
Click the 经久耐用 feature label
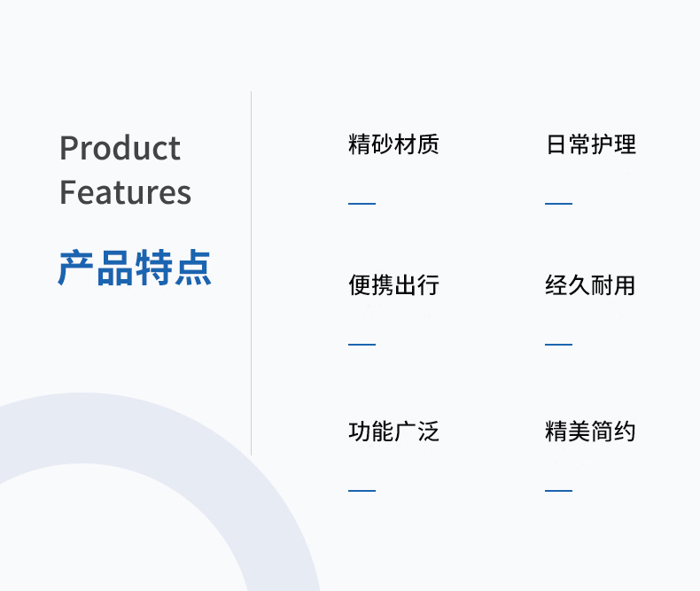click(590, 285)
